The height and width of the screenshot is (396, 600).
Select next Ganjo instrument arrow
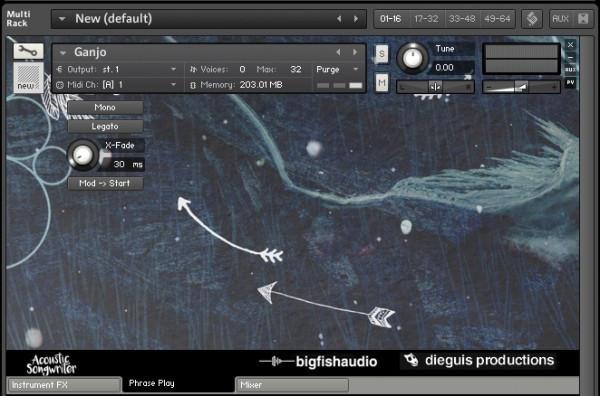(x=355, y=52)
